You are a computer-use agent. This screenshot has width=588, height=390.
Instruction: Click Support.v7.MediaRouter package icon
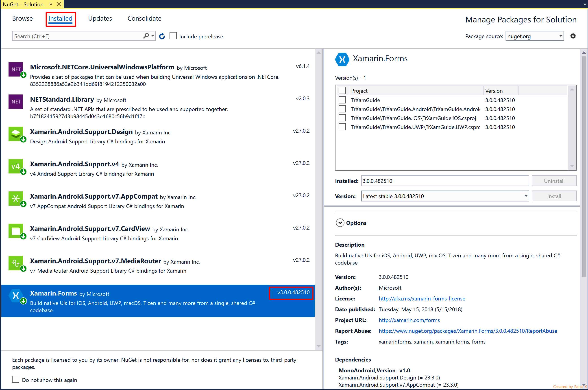click(16, 263)
